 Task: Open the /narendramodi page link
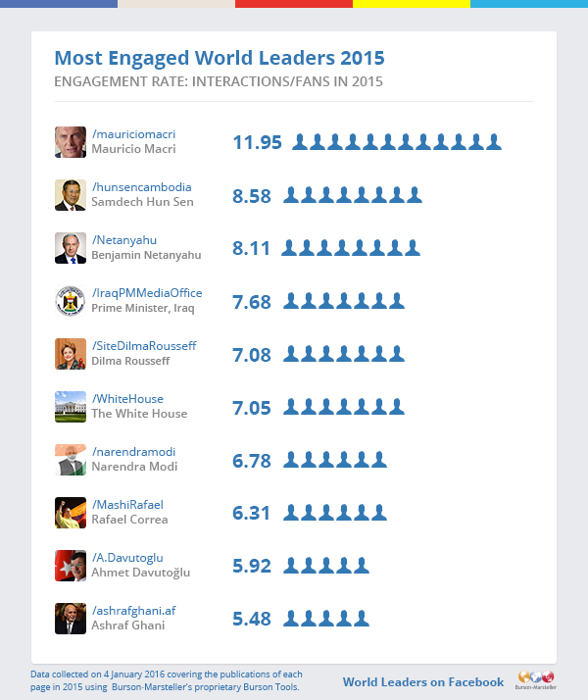[x=134, y=452]
